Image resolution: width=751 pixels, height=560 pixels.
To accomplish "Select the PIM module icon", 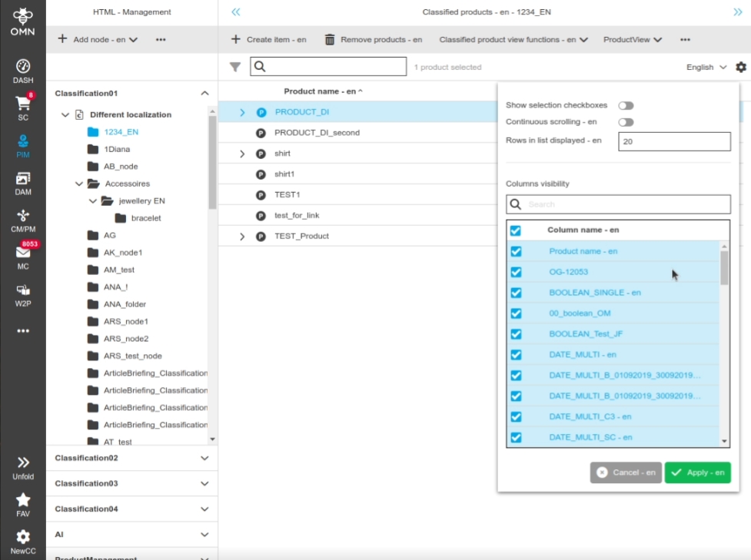I will (x=23, y=141).
